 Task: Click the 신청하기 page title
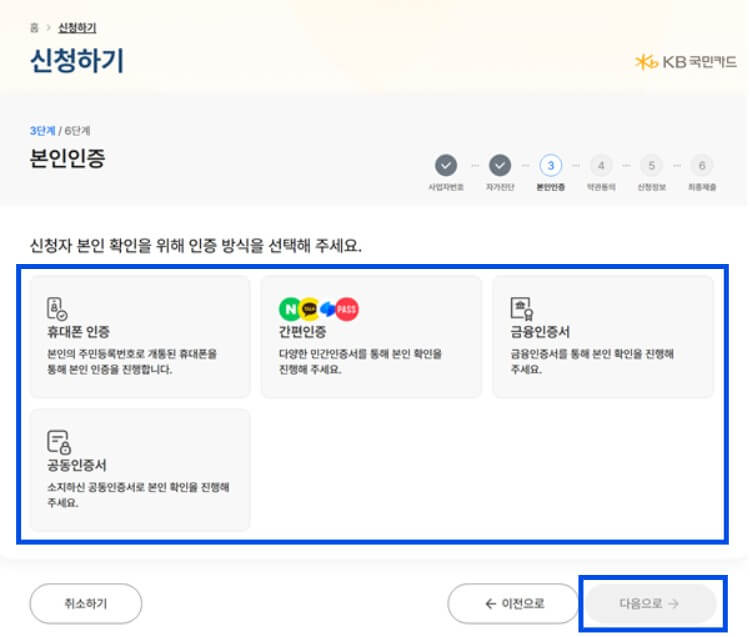tap(77, 61)
